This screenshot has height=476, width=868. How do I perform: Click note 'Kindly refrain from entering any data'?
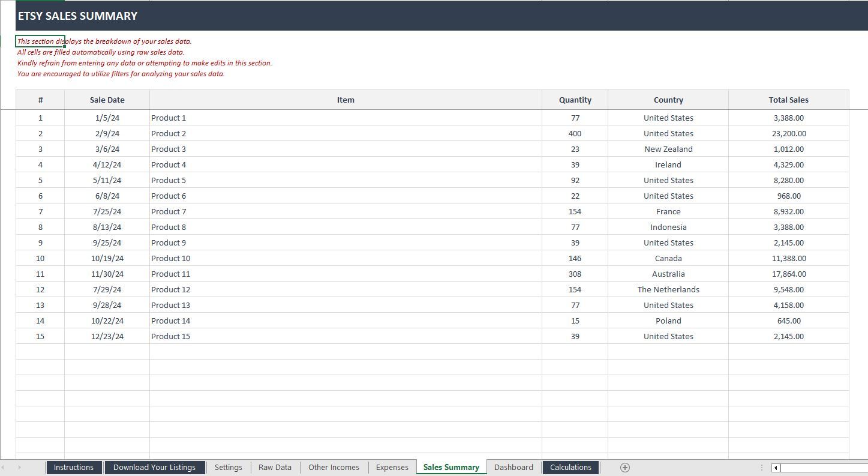[x=144, y=63]
